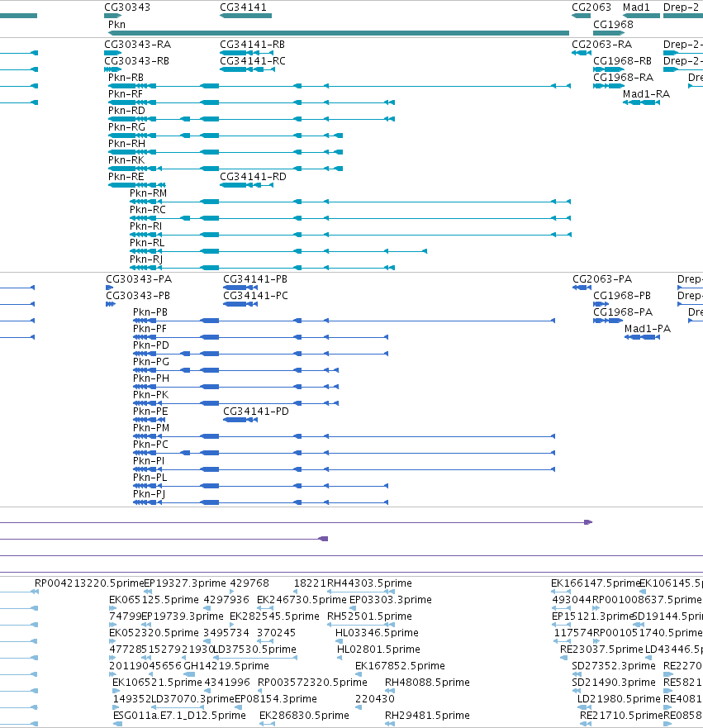Click the CG30343 gene label
This screenshot has height=728, width=703.
click(x=127, y=7)
